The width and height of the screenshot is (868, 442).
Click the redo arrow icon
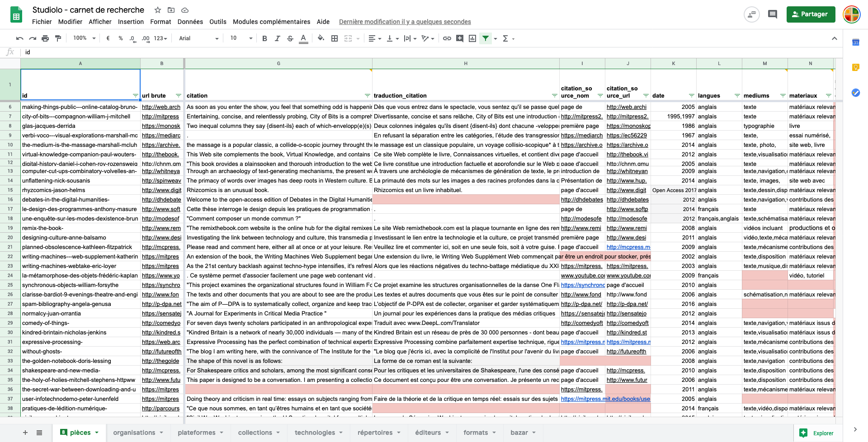33,38
